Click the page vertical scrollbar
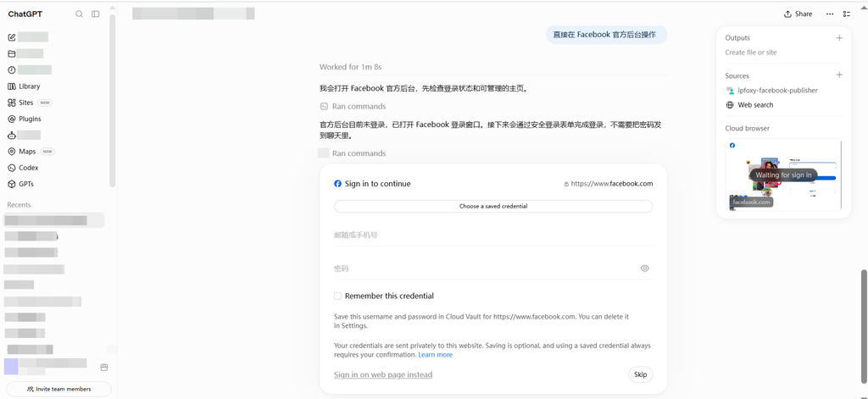 (864, 325)
